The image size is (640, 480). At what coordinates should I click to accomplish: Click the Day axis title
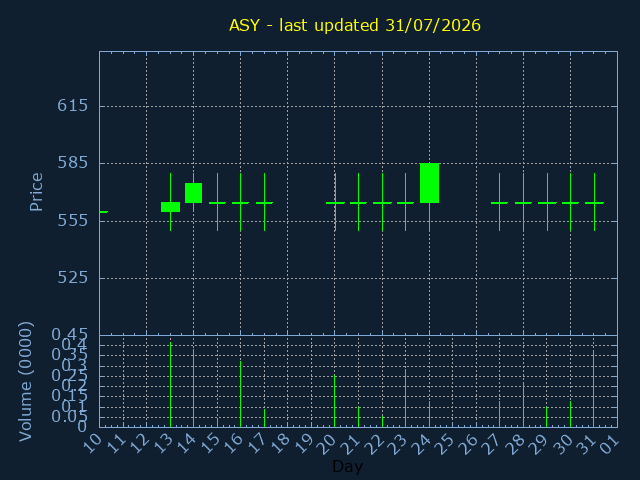click(347, 466)
